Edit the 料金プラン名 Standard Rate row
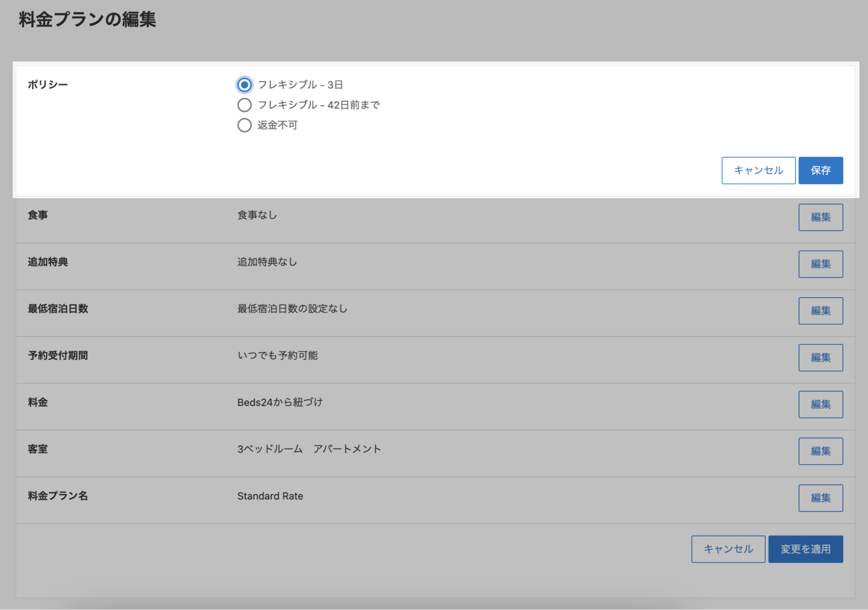Image resolution: width=868 pixels, height=610 pixels. (x=820, y=498)
